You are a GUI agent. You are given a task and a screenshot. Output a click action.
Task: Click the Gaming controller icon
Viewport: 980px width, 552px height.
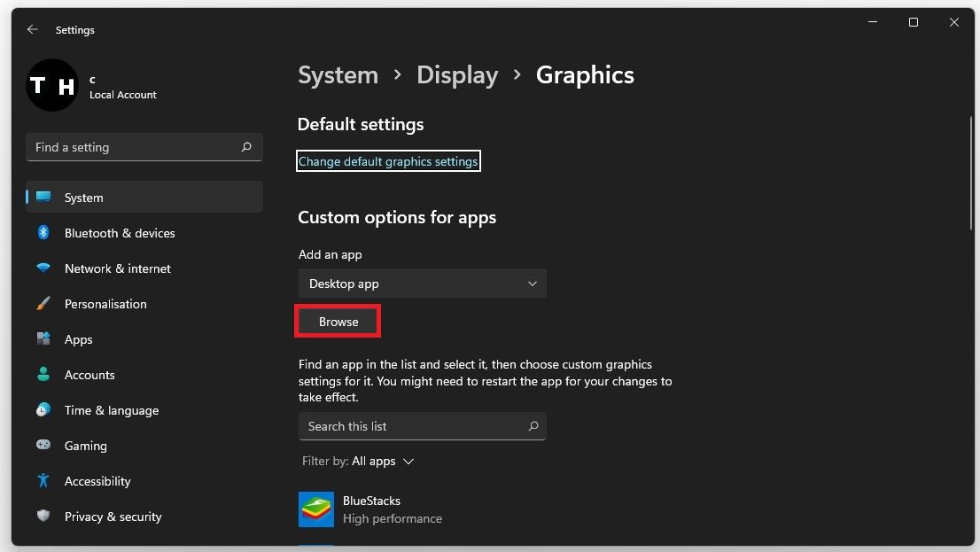(43, 445)
